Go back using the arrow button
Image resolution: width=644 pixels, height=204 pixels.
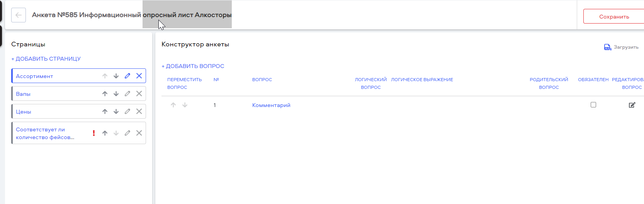click(x=19, y=15)
